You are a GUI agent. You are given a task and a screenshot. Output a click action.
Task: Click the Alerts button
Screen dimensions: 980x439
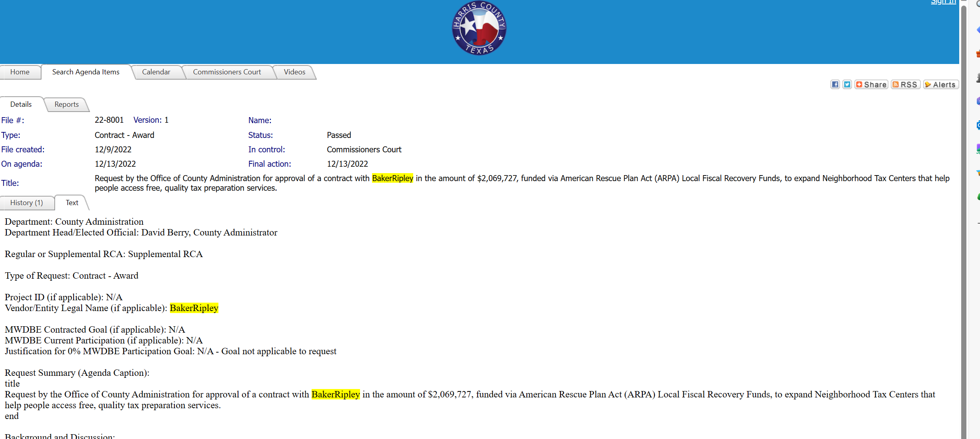[940, 84]
